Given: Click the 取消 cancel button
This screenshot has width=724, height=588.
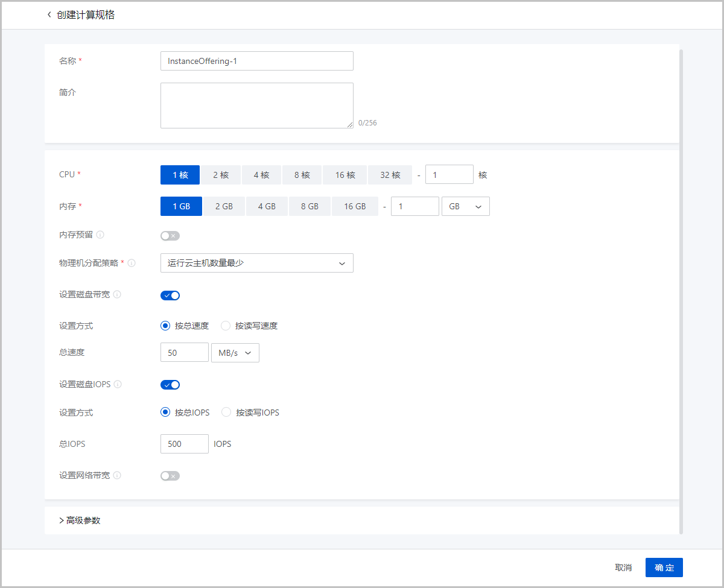Looking at the screenshot, I should click(x=623, y=567).
